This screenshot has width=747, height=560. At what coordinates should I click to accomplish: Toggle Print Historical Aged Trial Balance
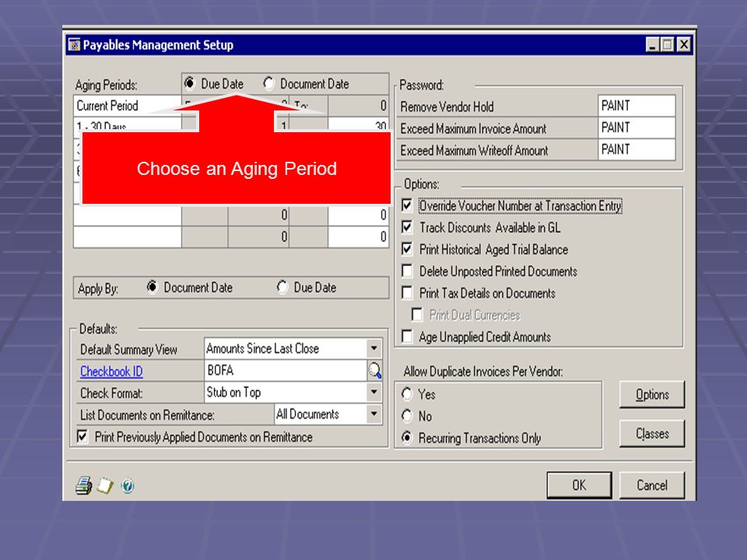point(407,249)
